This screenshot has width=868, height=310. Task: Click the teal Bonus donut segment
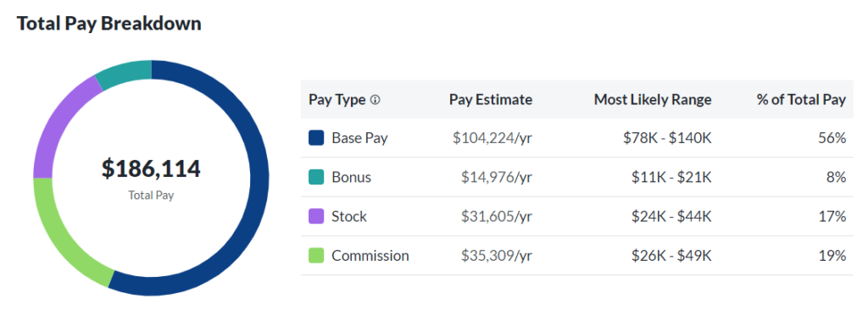(125, 73)
